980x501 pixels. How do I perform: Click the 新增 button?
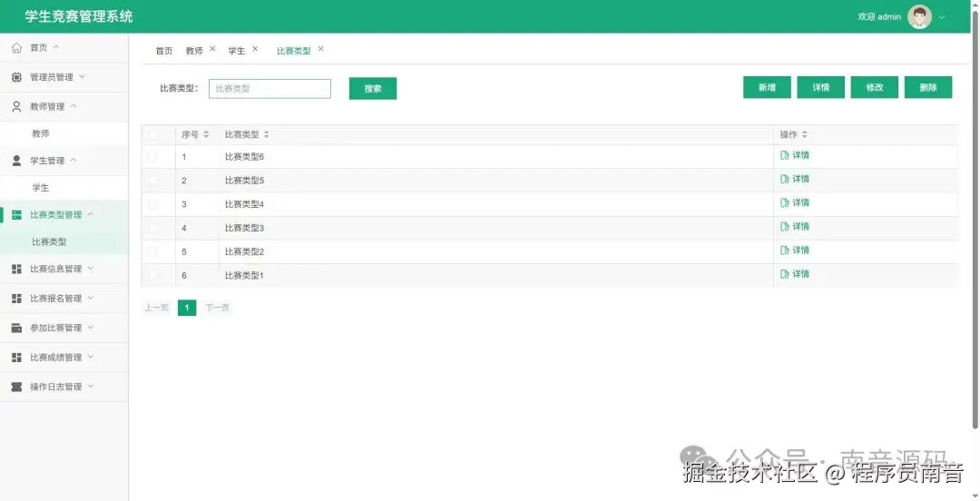pos(767,87)
